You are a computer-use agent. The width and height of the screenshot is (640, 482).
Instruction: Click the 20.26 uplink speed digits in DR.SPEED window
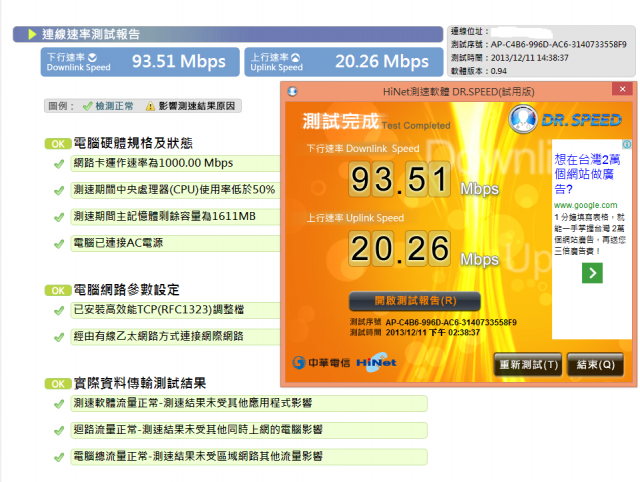(x=399, y=248)
